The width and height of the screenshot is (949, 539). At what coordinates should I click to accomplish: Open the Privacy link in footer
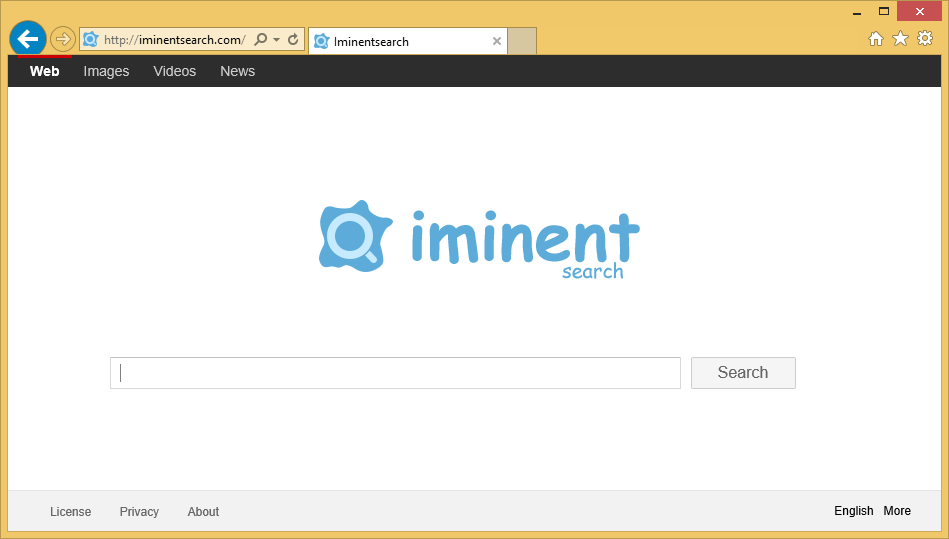pos(139,512)
